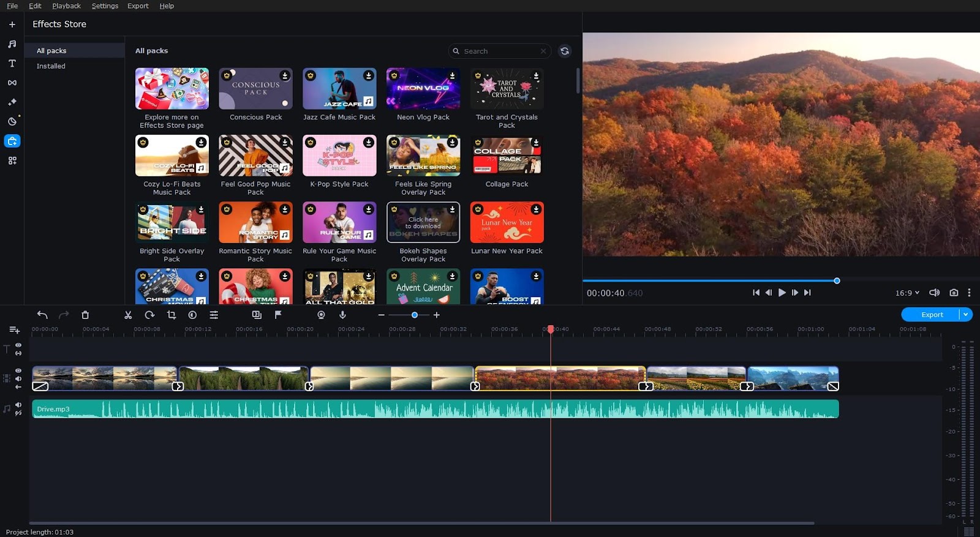
Task: Open the File menu
Action: click(12, 6)
